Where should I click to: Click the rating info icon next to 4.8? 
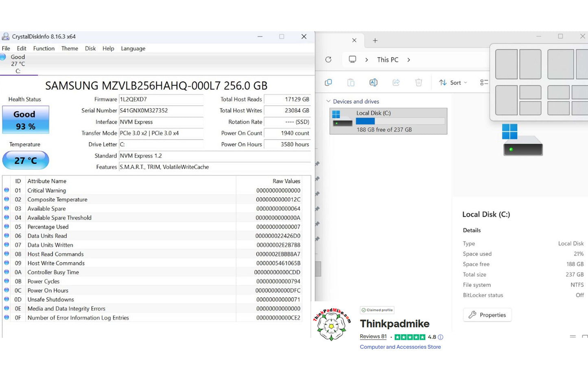440,337
